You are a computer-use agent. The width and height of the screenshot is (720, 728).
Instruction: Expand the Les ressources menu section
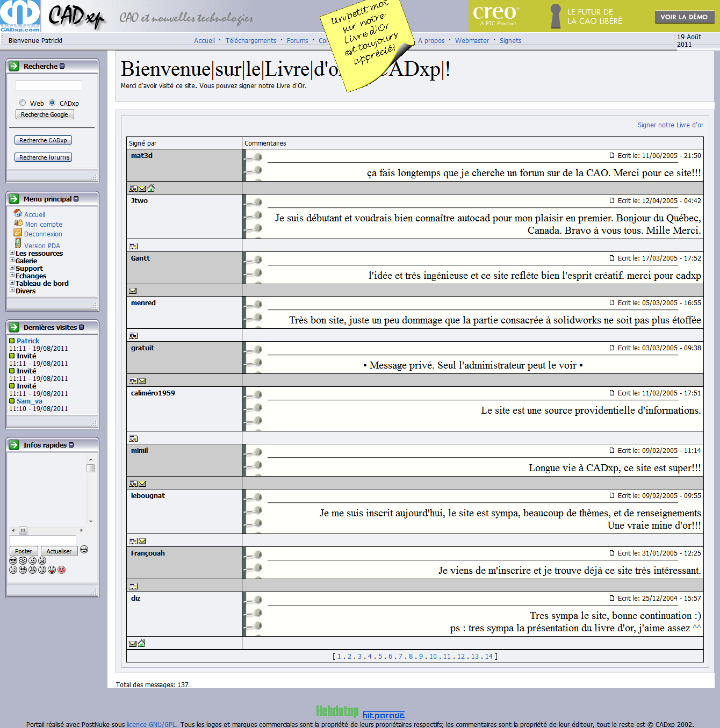click(12, 253)
